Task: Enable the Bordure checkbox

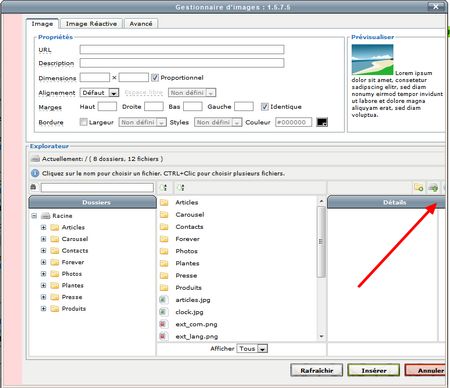Action: 83,122
